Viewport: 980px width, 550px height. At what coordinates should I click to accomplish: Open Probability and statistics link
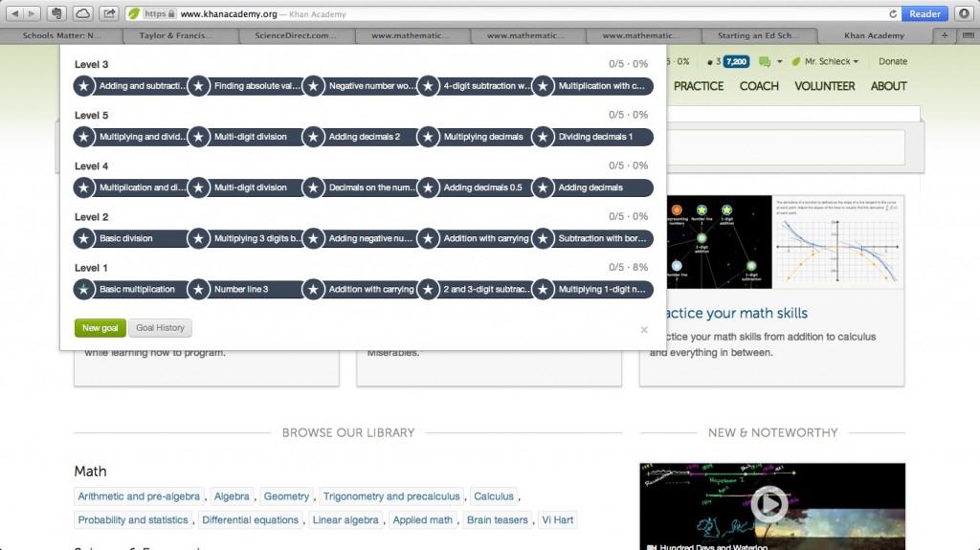132,520
